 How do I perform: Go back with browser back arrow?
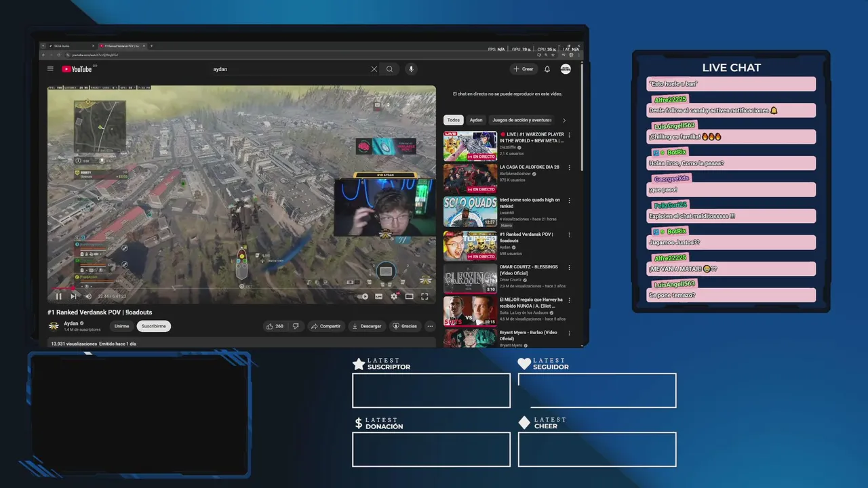[x=43, y=54]
